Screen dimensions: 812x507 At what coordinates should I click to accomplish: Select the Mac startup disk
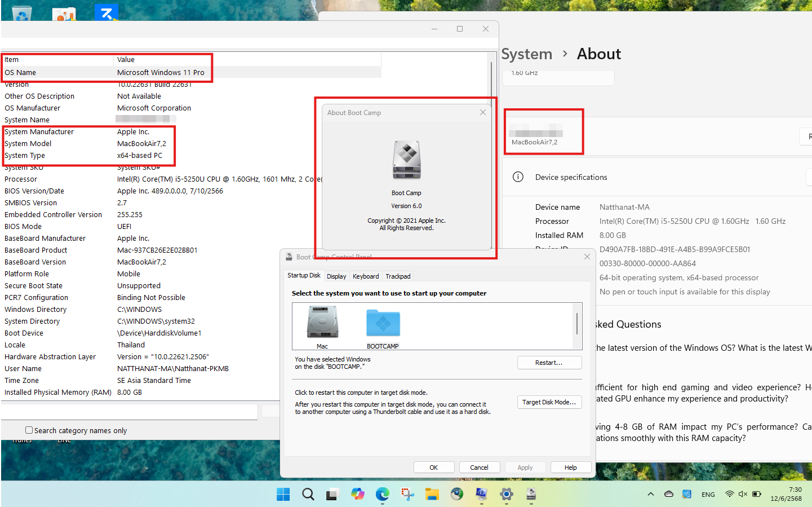tap(322, 327)
